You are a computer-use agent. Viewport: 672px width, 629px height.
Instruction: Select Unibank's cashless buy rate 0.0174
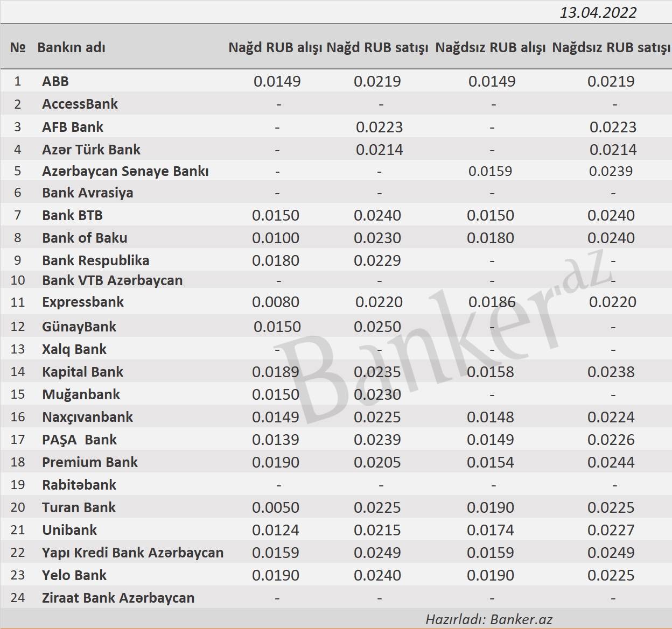tap(491, 530)
